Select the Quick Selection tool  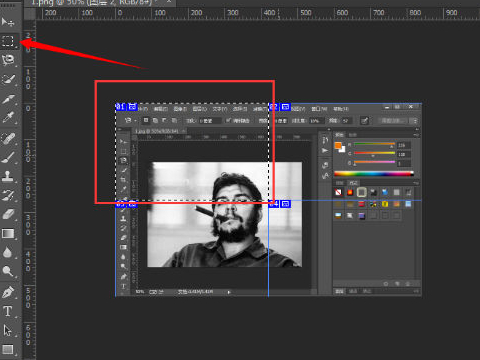click(x=8, y=79)
